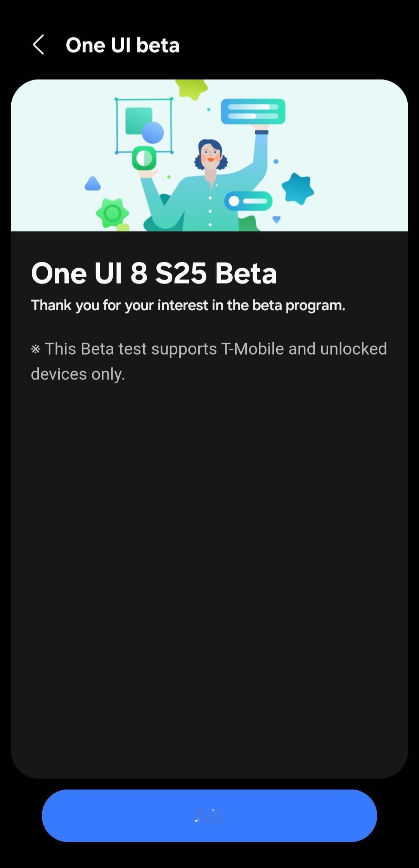Tap the One UI beta header title

123,45
